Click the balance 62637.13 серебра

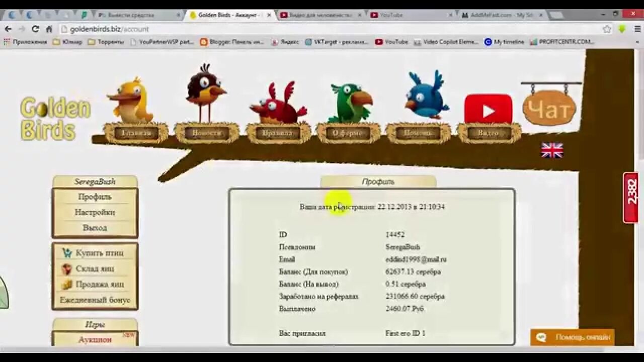(x=413, y=272)
